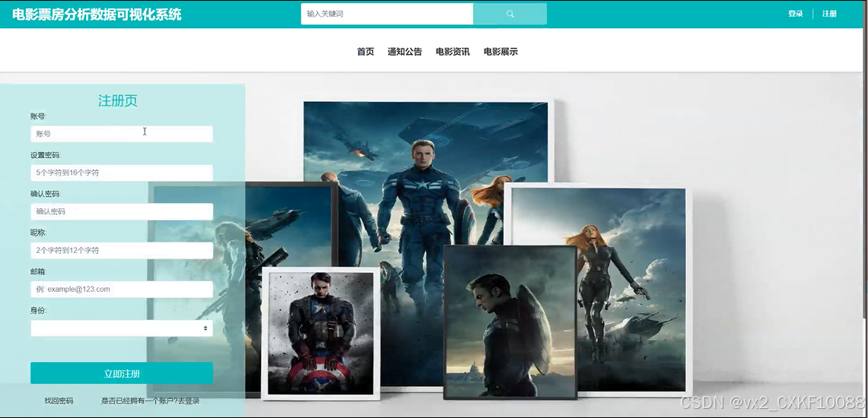Click the 找回密码 link
Image resolution: width=868 pixels, height=418 pixels.
click(59, 401)
